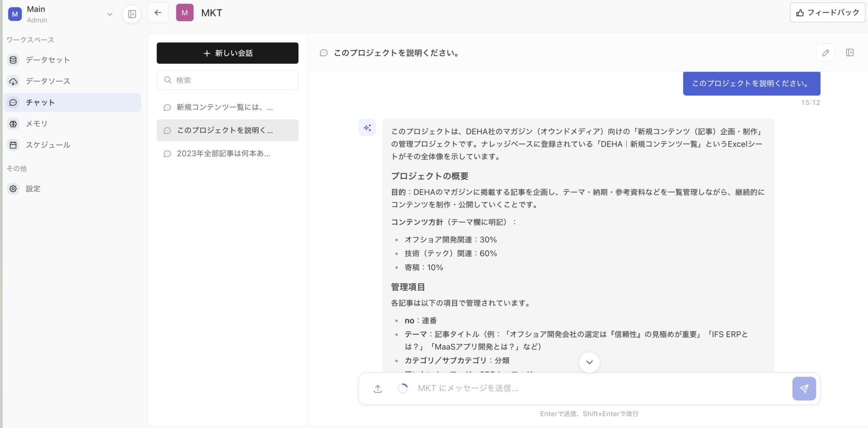
Task: Upload a file with the upload icon
Action: [x=378, y=389]
